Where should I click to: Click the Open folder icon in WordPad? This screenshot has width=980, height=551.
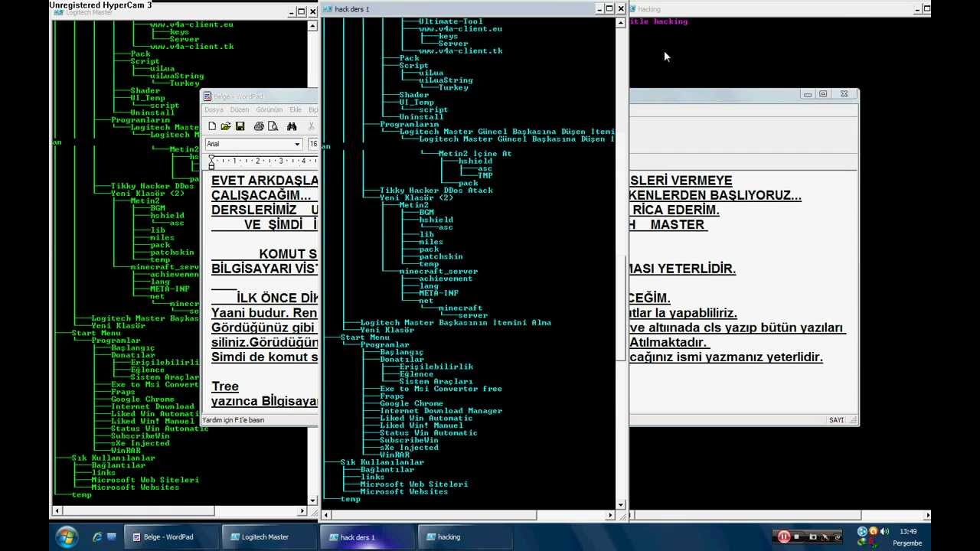226,126
